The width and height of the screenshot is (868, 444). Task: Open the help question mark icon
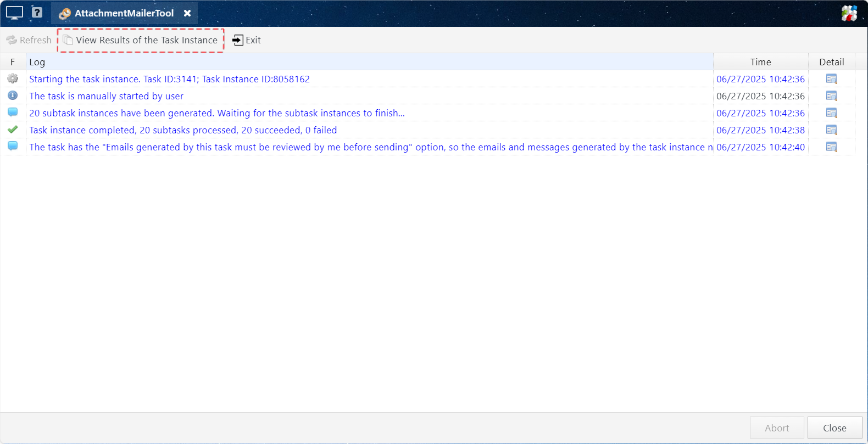click(37, 12)
